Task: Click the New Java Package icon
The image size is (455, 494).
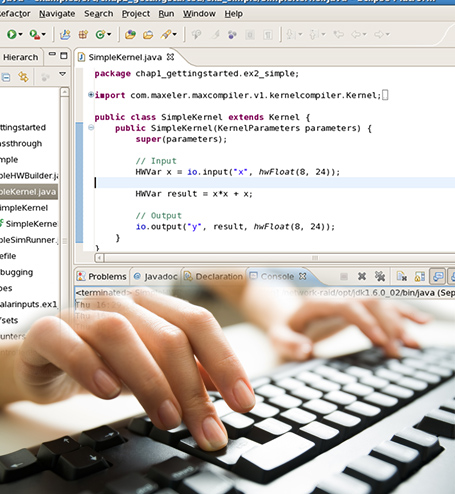Action: (x=83, y=34)
